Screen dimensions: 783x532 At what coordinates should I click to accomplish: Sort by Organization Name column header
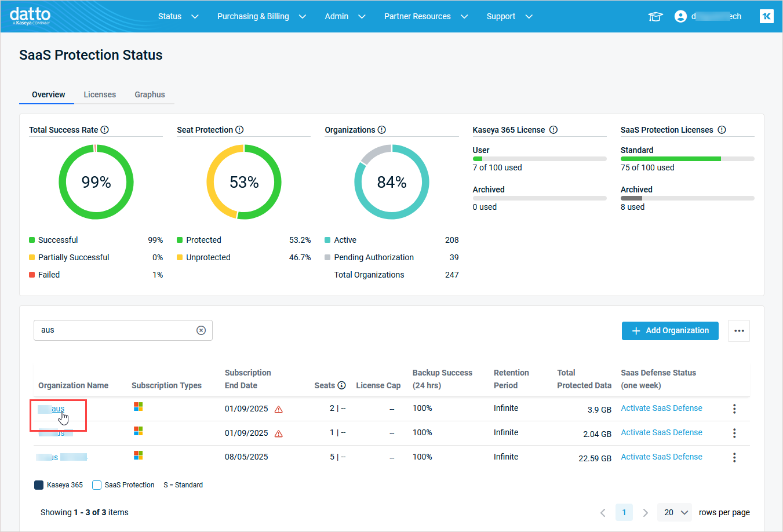(74, 385)
